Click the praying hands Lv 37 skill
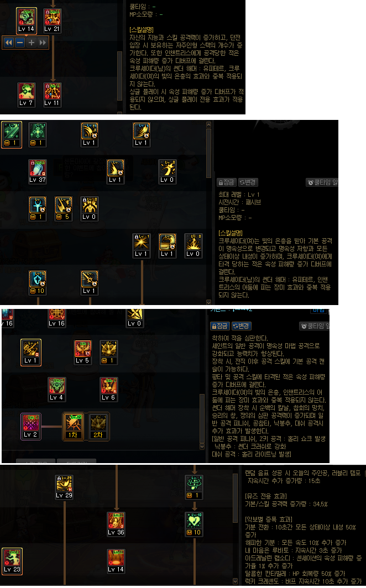The height and width of the screenshot is (588, 366). tap(38, 172)
